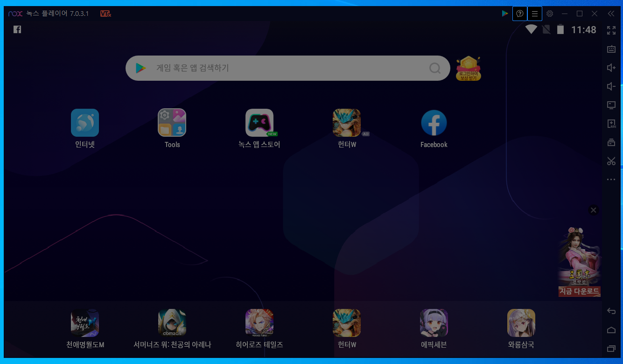Launch 녹스 앱 스토어
This screenshot has width=623, height=364.
click(259, 123)
